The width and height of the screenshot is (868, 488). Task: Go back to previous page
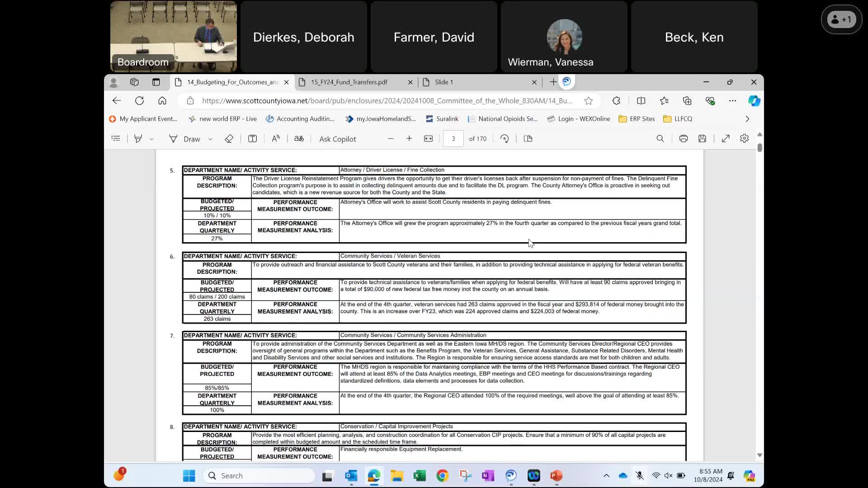click(x=117, y=101)
